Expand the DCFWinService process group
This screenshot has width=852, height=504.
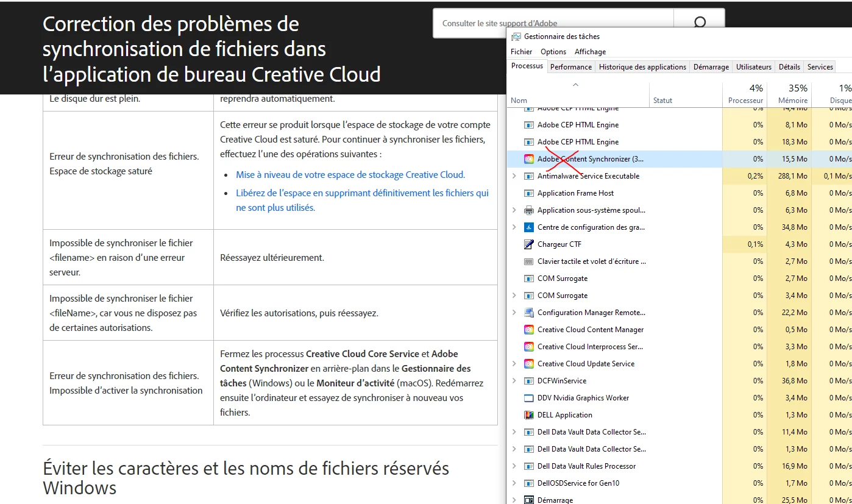[514, 381]
